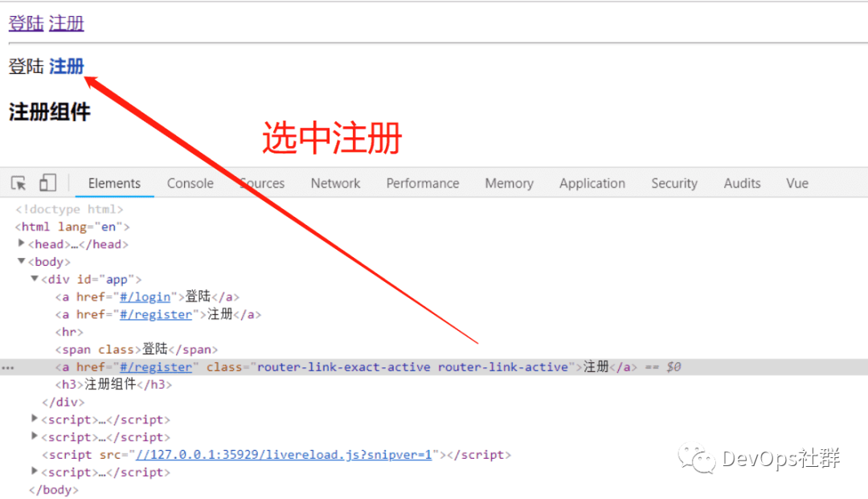Expand the first collapsed script node
The width and height of the screenshot is (868, 499).
click(35, 419)
